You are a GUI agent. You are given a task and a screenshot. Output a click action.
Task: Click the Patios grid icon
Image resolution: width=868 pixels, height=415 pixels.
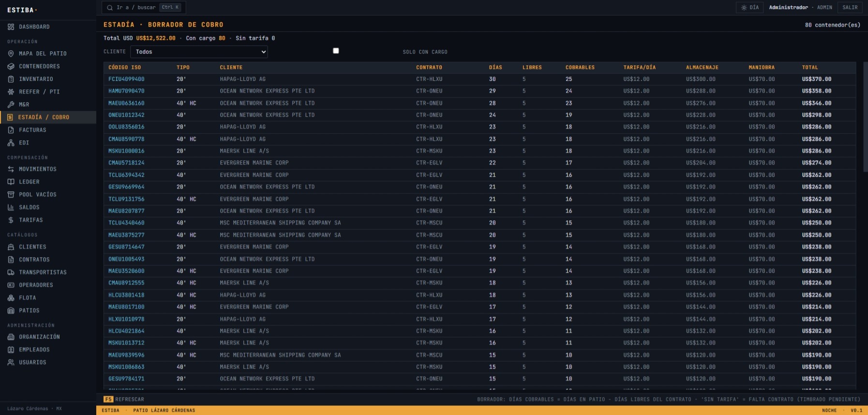pyautogui.click(x=11, y=310)
